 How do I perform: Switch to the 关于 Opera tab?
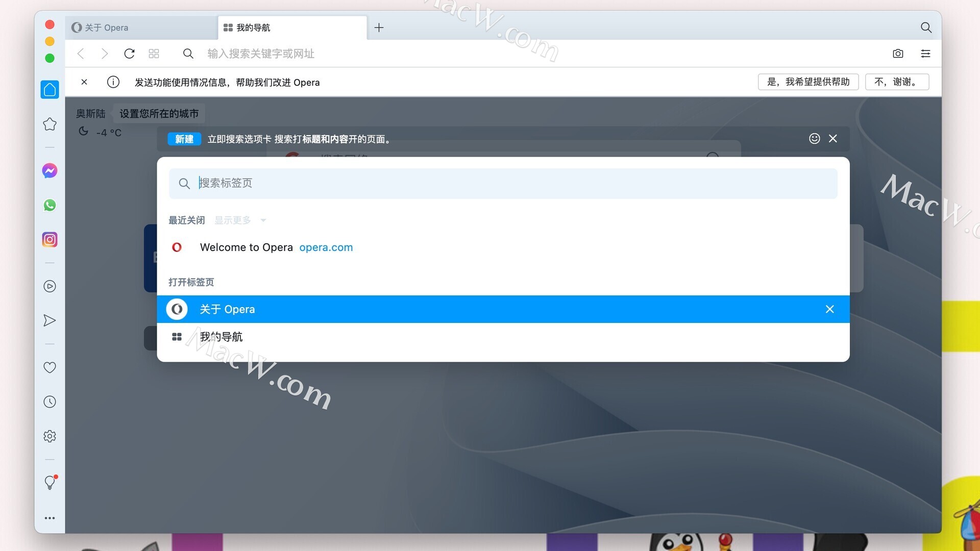click(141, 28)
